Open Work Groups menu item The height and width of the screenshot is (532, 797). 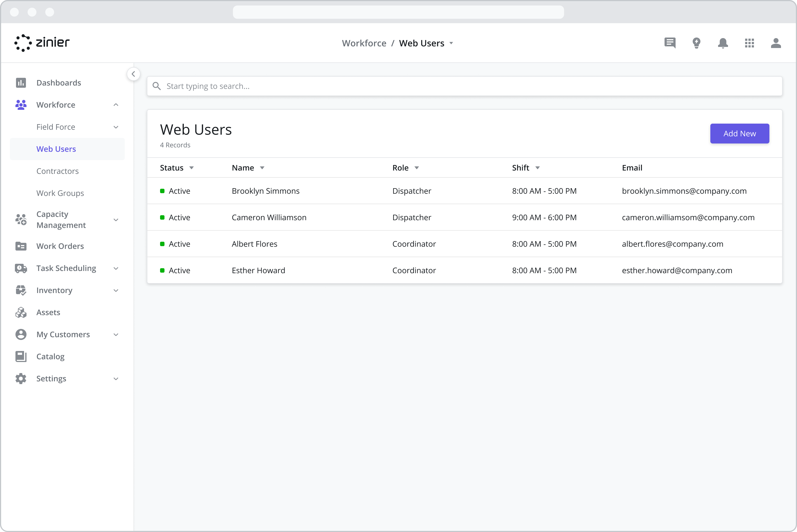60,193
